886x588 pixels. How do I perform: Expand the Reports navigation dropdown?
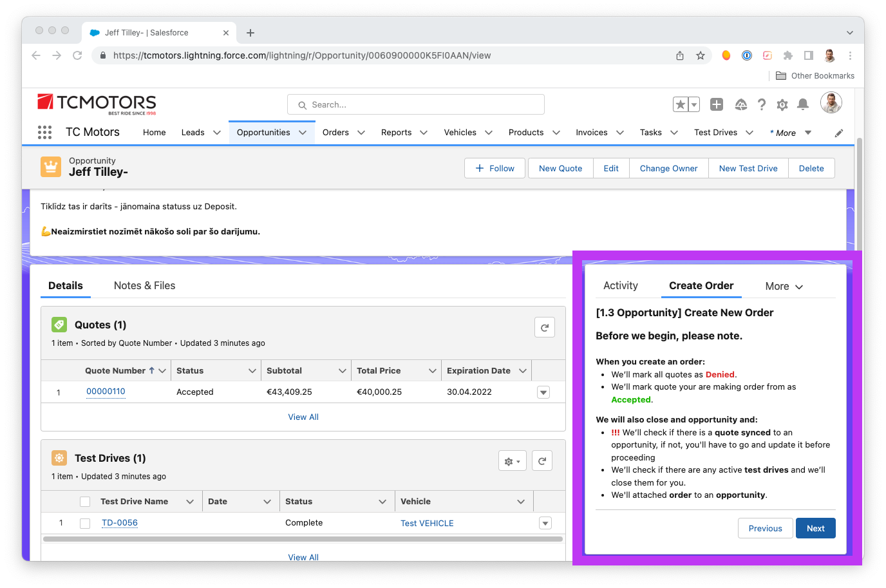pos(424,133)
